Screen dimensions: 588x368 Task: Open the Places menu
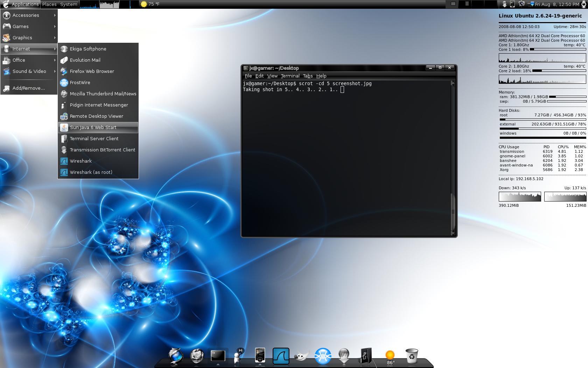tap(49, 4)
